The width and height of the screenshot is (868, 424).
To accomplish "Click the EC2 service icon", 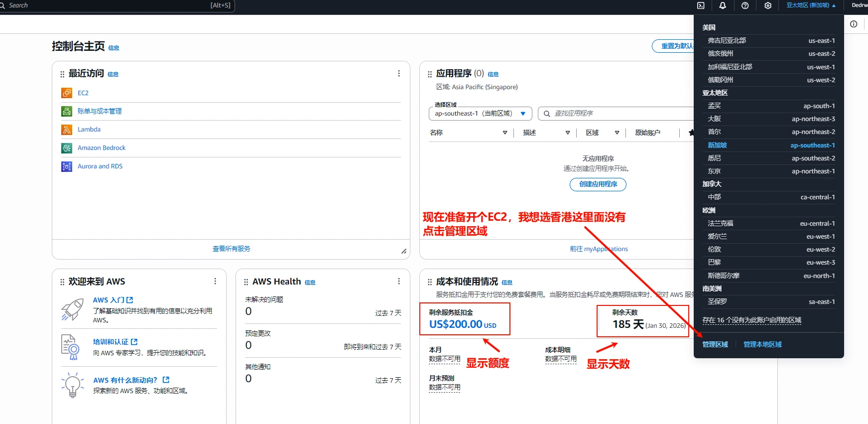I will coord(67,93).
